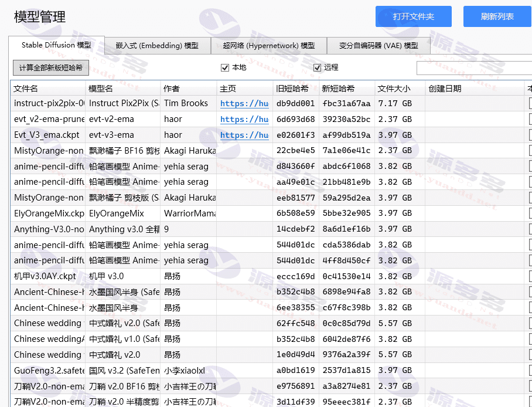Click old hash eccc169d
Viewport: 532px width, 407px height.
(296, 276)
